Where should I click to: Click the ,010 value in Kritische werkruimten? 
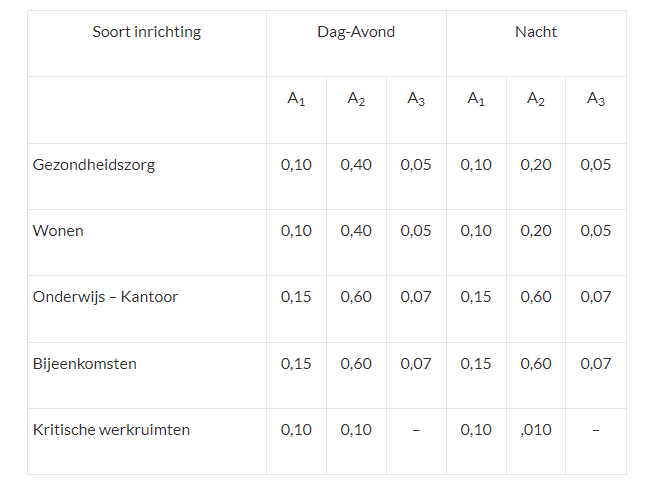(536, 430)
